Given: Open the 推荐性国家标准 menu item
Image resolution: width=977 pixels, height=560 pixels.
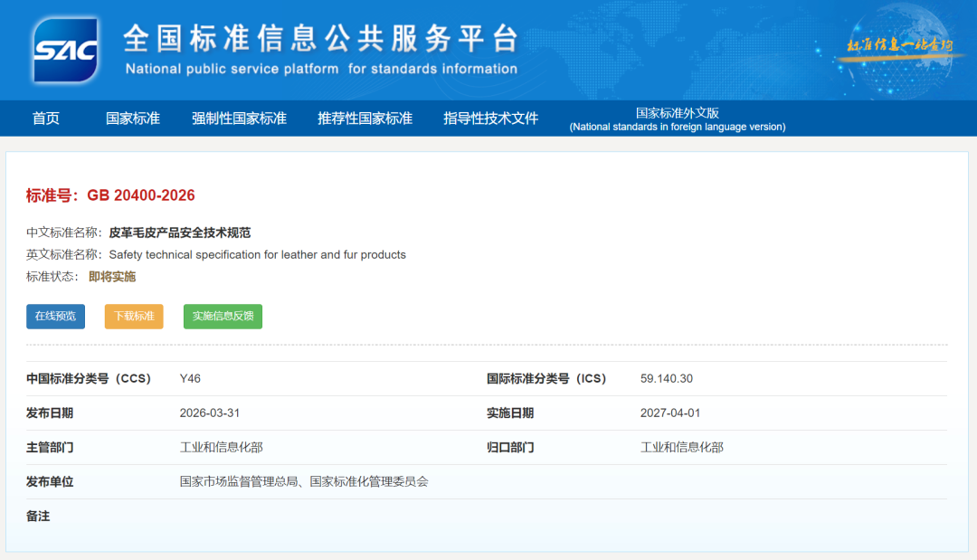Looking at the screenshot, I should (x=365, y=119).
